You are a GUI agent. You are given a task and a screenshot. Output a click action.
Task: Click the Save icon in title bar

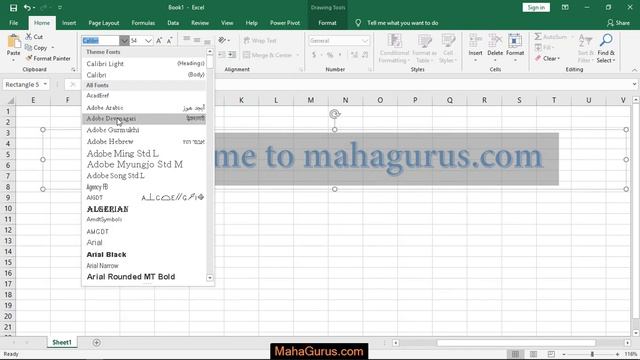tap(13, 7)
